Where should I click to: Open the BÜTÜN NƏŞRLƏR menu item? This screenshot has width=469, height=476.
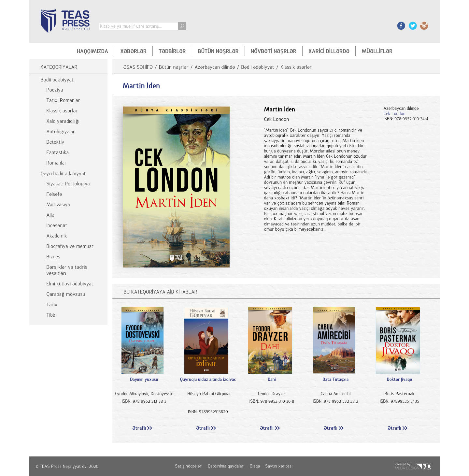[x=218, y=51]
